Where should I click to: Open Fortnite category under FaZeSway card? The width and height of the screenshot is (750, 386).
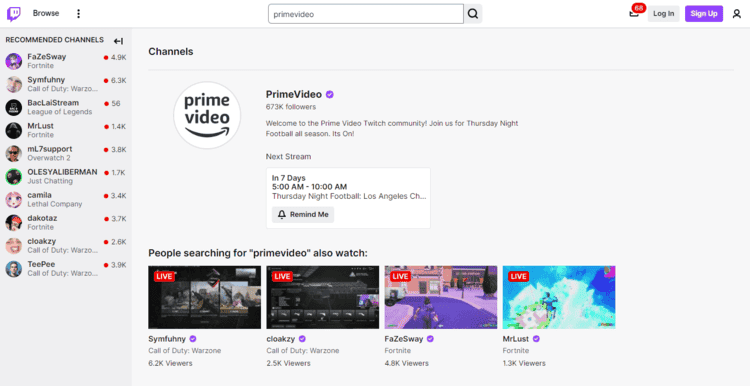397,351
